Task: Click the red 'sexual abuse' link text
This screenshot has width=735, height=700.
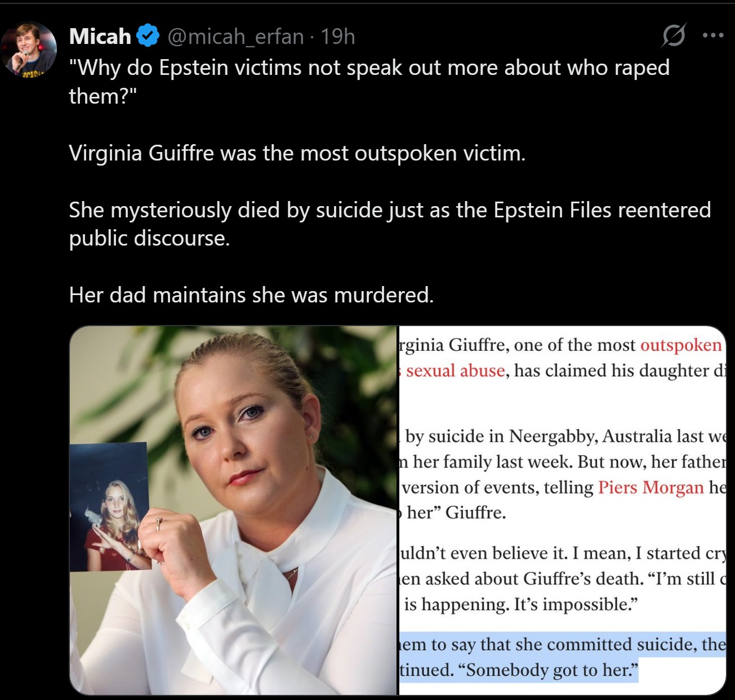Action: click(455, 371)
